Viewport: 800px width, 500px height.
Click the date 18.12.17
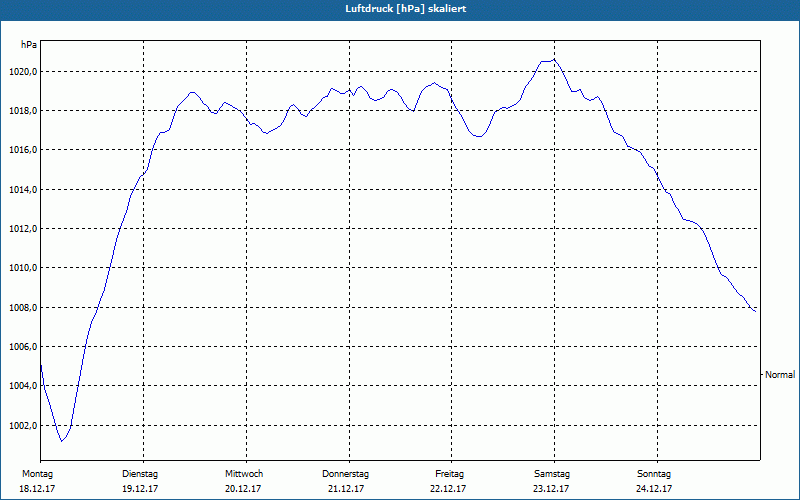pos(37,489)
